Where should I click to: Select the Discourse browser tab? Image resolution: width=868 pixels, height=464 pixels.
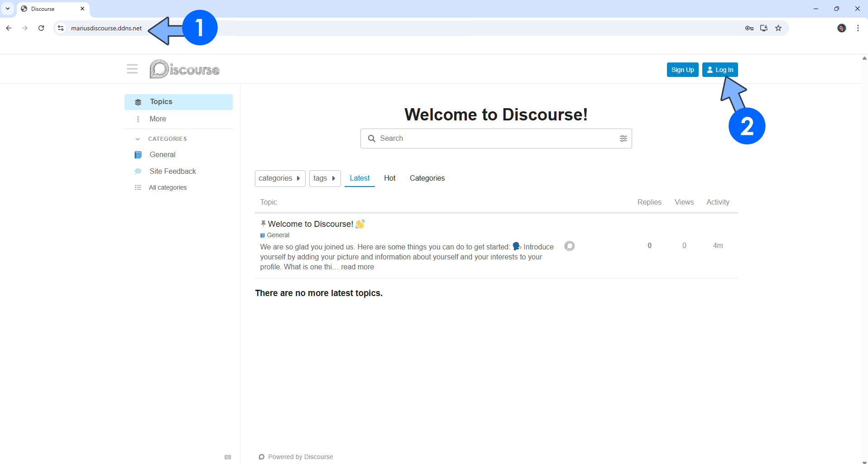tap(53, 9)
